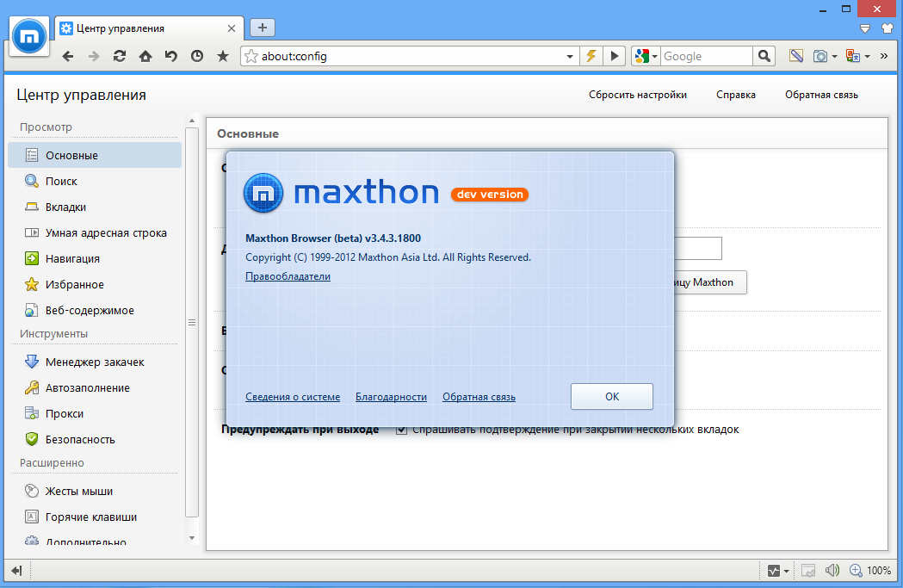
Task: Click the undo closed tab icon
Action: [171, 56]
